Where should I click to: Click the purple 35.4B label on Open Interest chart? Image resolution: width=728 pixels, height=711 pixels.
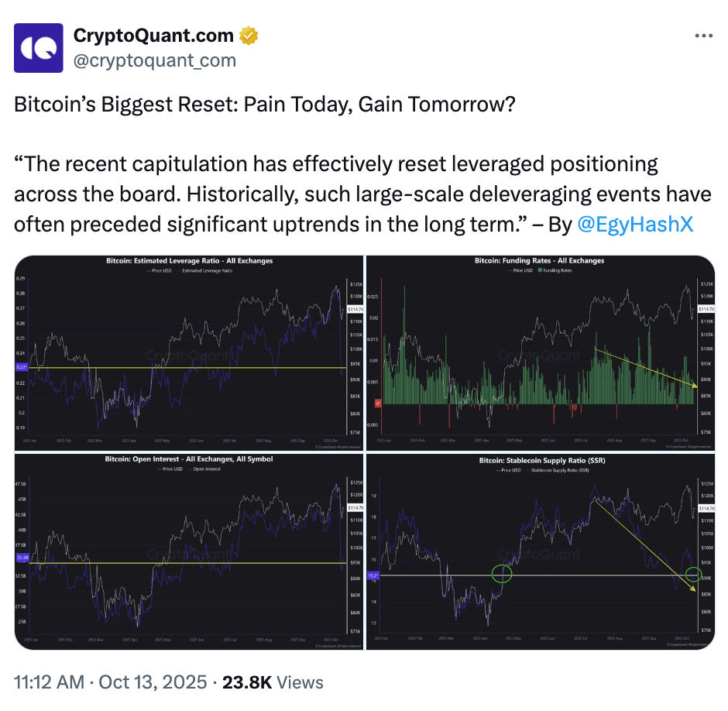(22, 556)
